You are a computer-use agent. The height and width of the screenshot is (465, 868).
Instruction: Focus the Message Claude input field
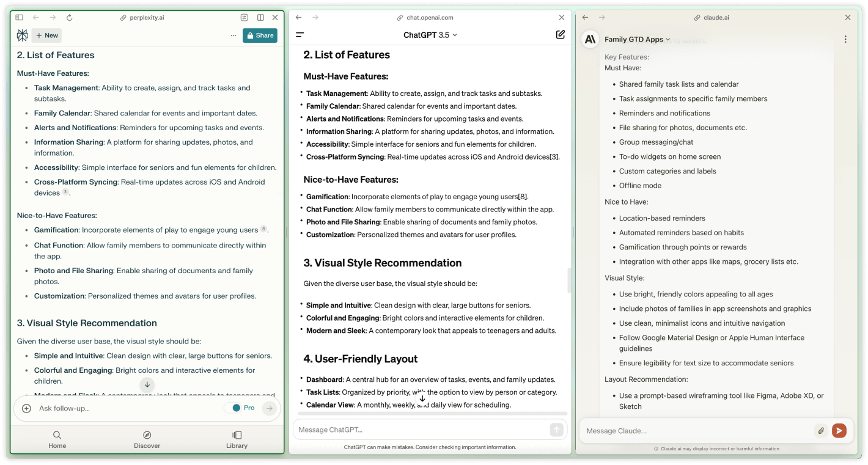[697, 431]
